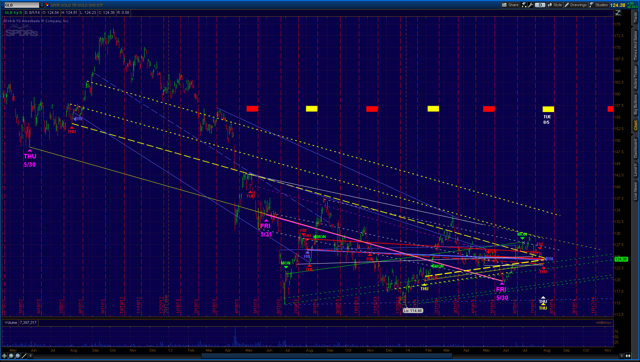Click the Volume study label
The image size is (640, 362).
tap(11, 322)
